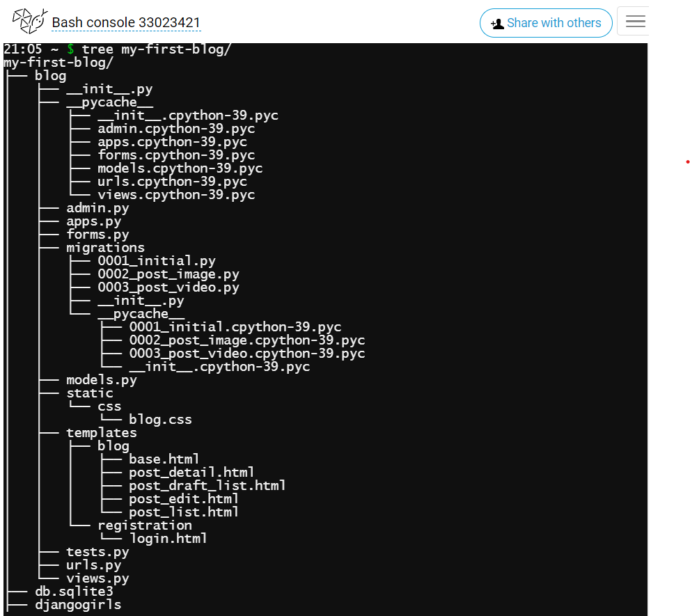Click models.cpython-39.pyc in the output

click(x=180, y=168)
